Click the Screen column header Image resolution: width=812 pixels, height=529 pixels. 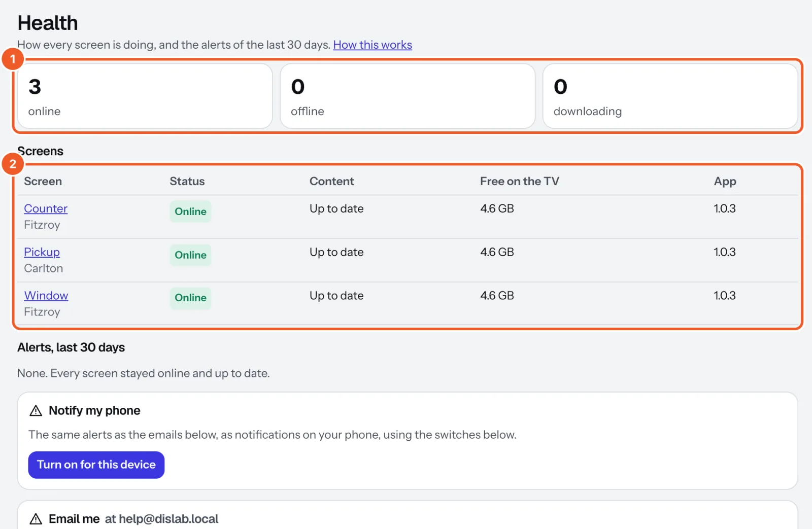[x=43, y=181]
